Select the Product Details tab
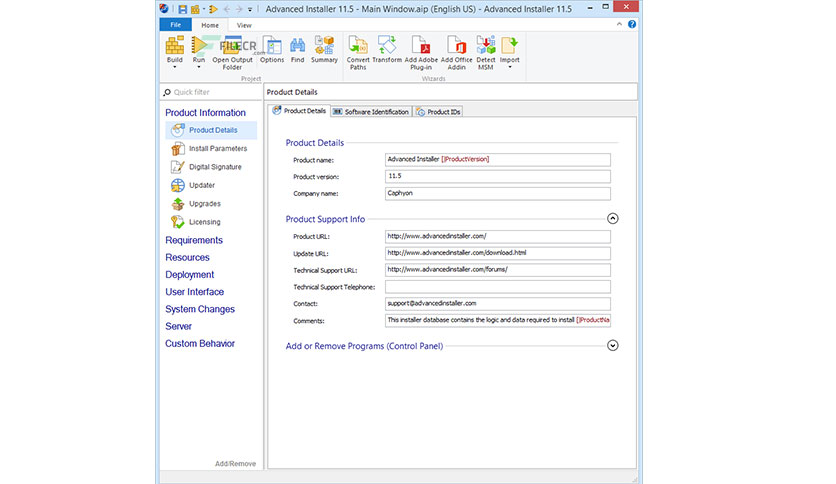 tap(299, 111)
